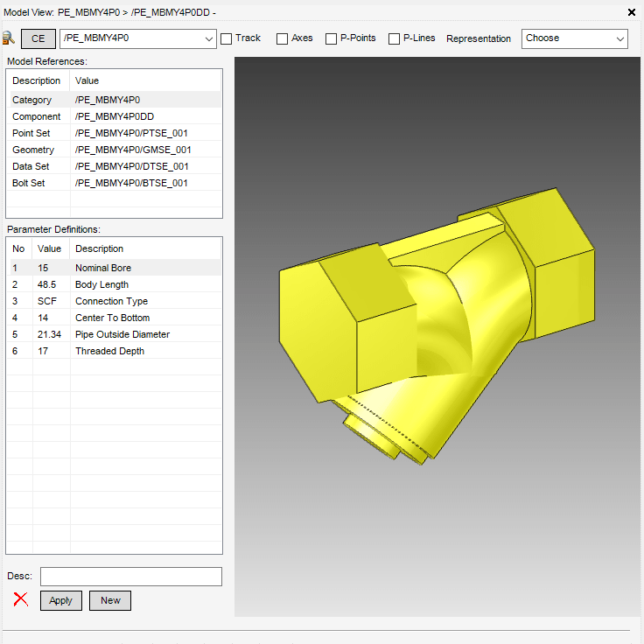The image size is (644, 644).
Task: Click the Desc text input field
Action: coord(131,577)
